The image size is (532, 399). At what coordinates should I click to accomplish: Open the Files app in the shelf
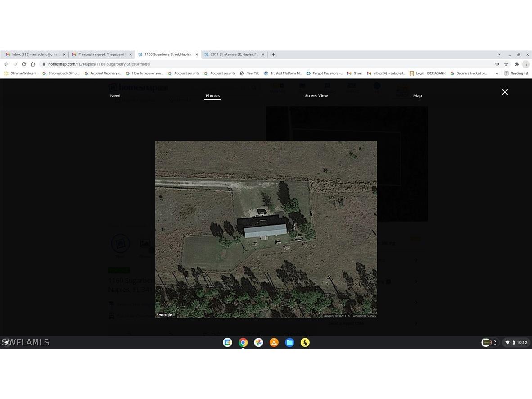(x=289, y=343)
